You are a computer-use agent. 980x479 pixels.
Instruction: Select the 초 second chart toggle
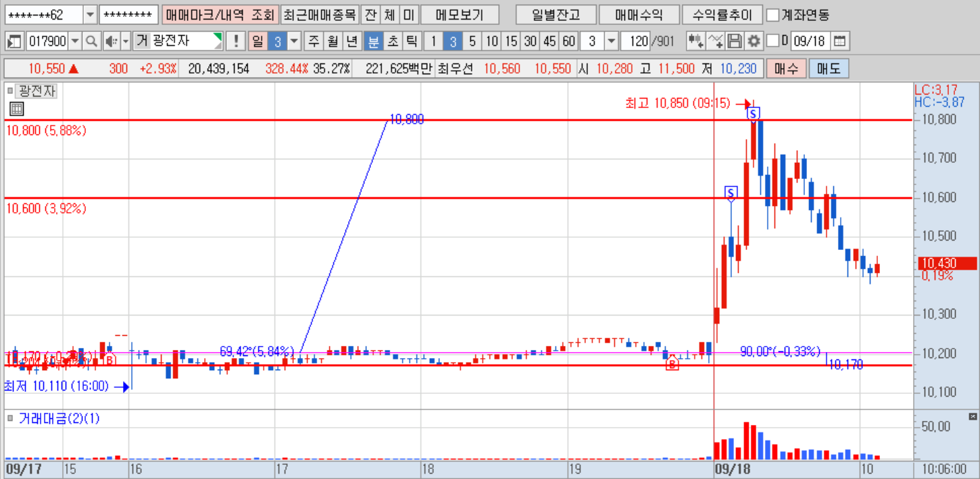pos(392,41)
